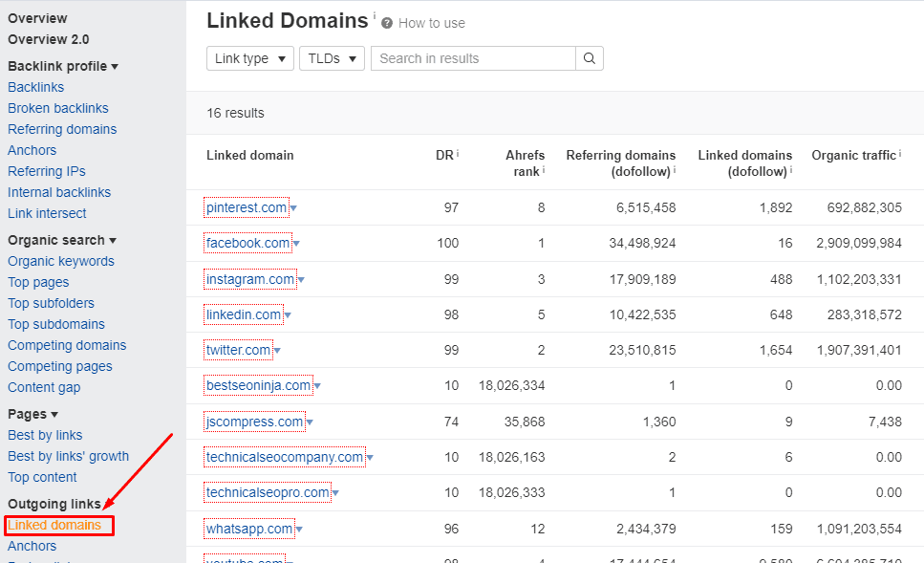Sort by Referring domains (dofollow) header
The image size is (924, 563).
coord(621,163)
